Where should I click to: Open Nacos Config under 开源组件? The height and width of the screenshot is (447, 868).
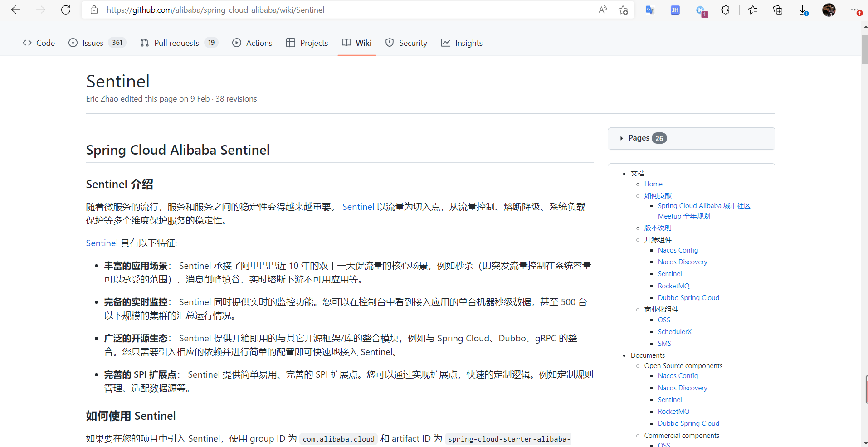click(678, 250)
